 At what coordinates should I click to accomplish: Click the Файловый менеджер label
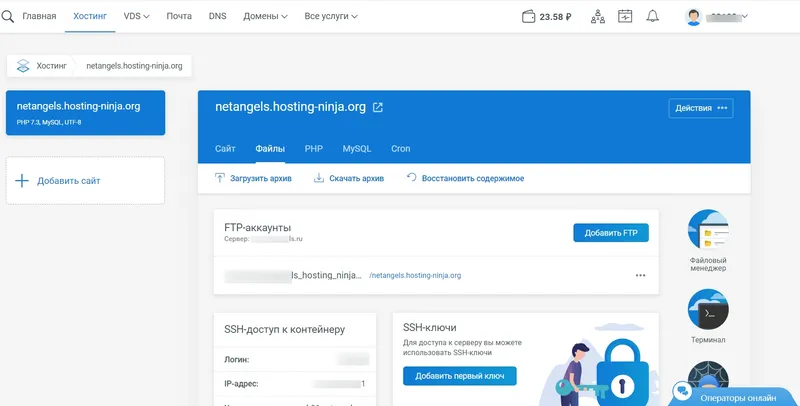click(708, 264)
